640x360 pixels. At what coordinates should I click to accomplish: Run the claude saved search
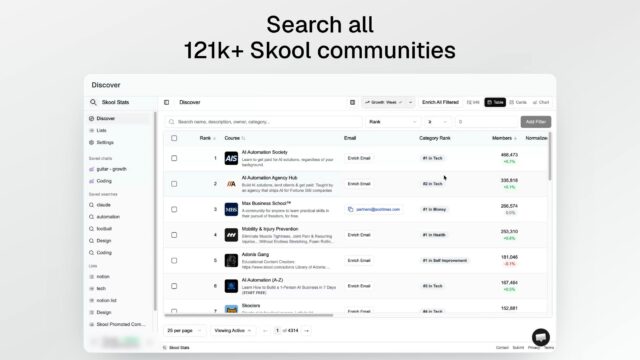coord(100,205)
